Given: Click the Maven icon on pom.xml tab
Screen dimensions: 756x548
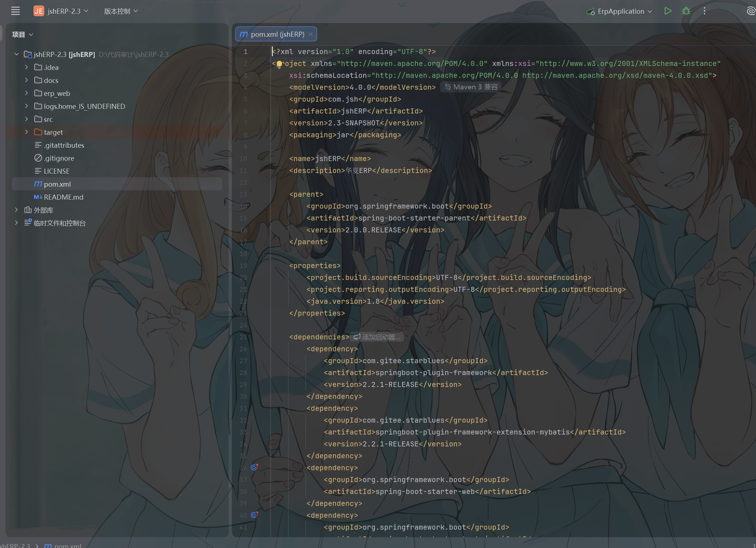Looking at the screenshot, I should coord(244,34).
